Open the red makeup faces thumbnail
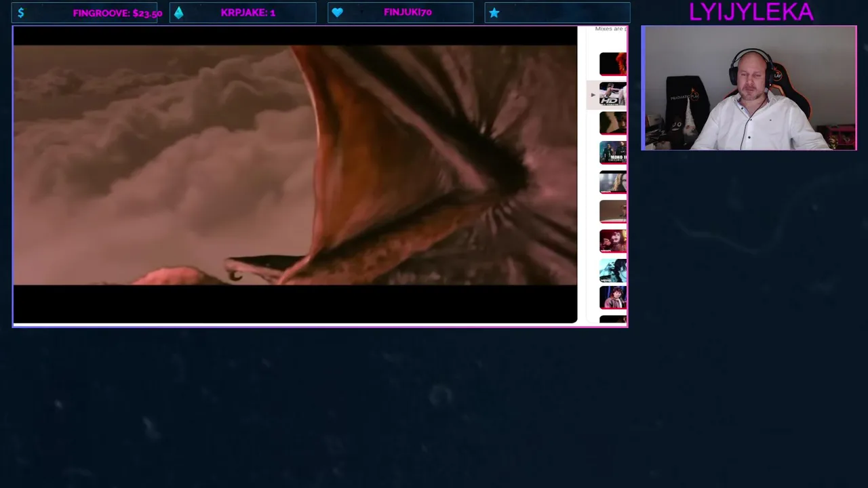The width and height of the screenshot is (868, 488). [x=613, y=241]
